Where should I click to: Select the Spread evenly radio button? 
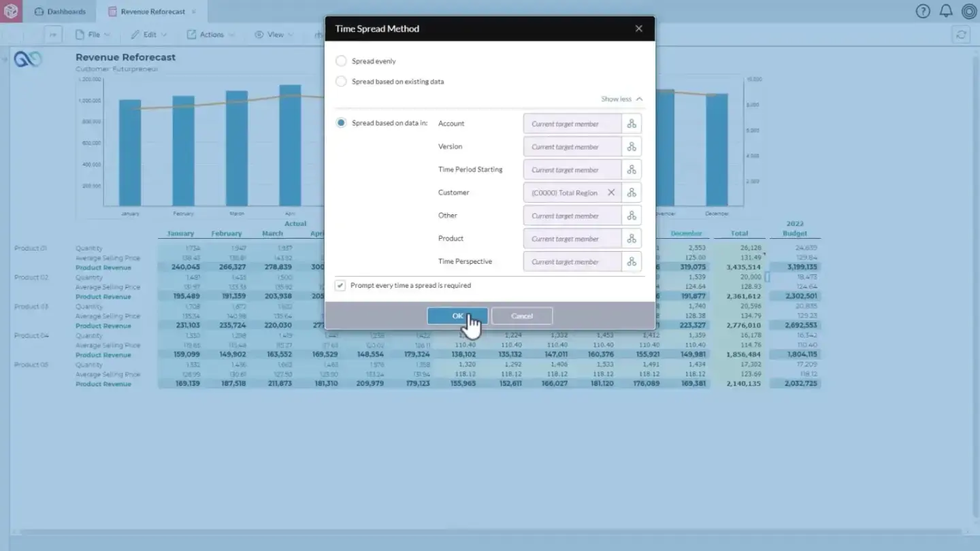coord(341,61)
